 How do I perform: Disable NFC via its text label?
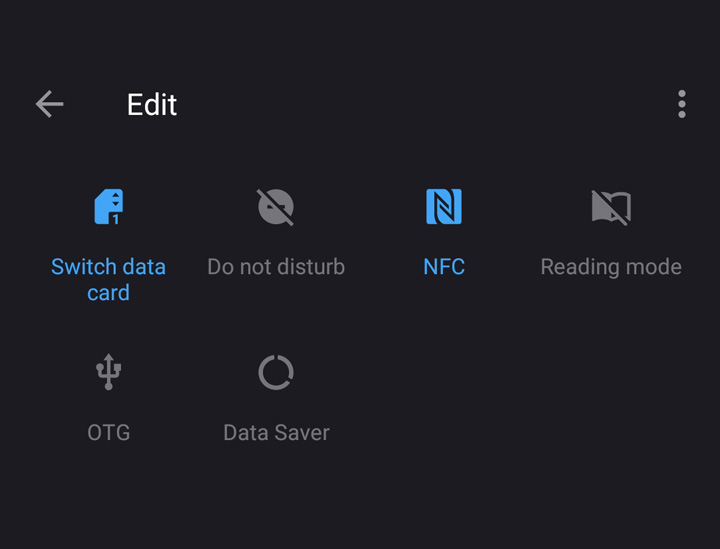(x=444, y=267)
